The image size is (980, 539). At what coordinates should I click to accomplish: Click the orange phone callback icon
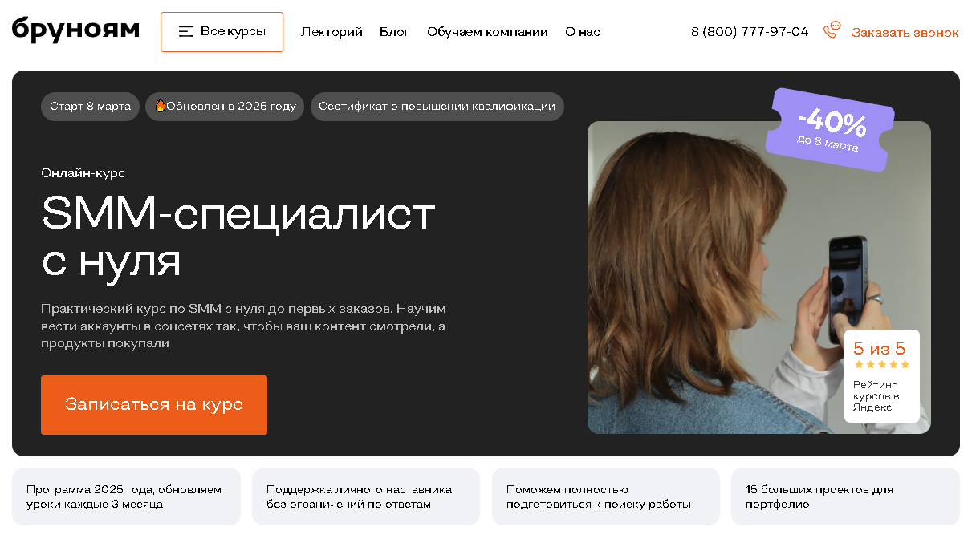pyautogui.click(x=832, y=30)
